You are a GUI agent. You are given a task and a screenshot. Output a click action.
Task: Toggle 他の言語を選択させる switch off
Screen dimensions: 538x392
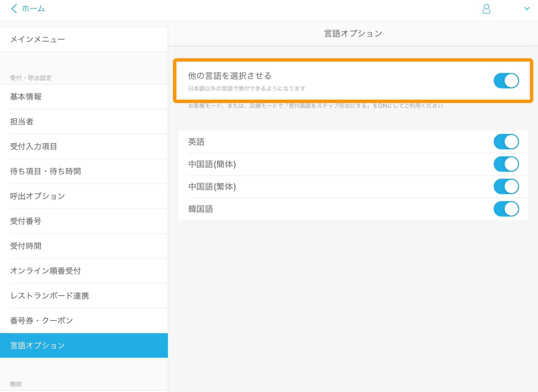[x=506, y=81]
